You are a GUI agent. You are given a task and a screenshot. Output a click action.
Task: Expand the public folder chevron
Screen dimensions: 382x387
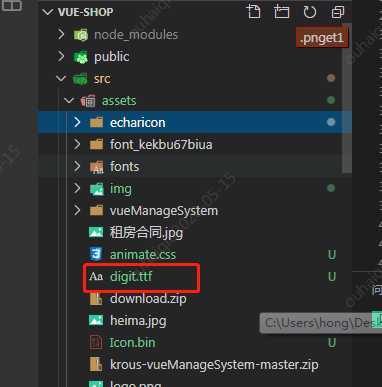click(x=61, y=56)
